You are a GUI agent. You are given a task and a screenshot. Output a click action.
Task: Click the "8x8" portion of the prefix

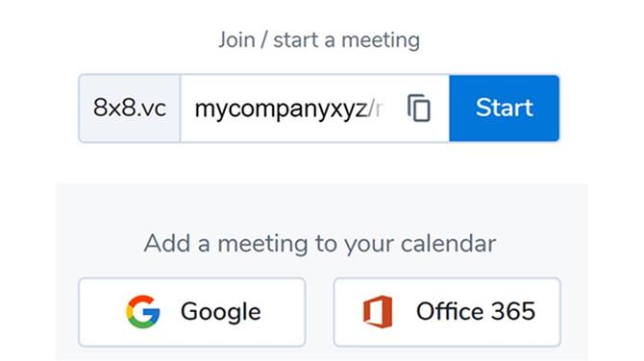114,108
